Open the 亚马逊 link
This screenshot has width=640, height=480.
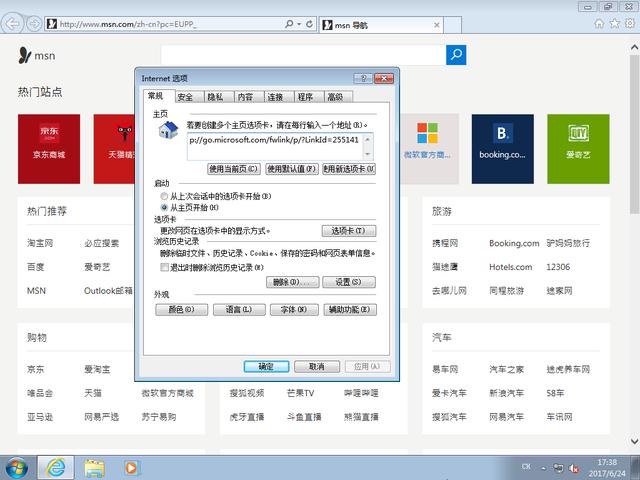pos(40,417)
